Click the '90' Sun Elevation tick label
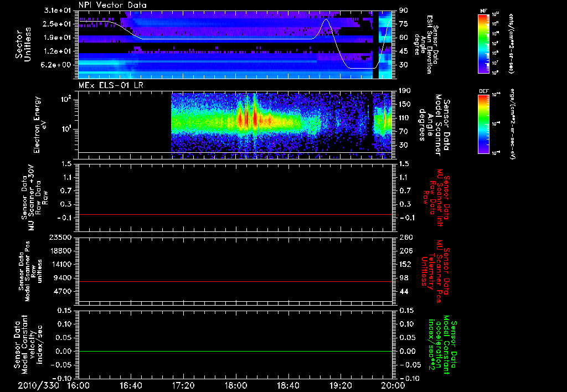 [x=403, y=11]
